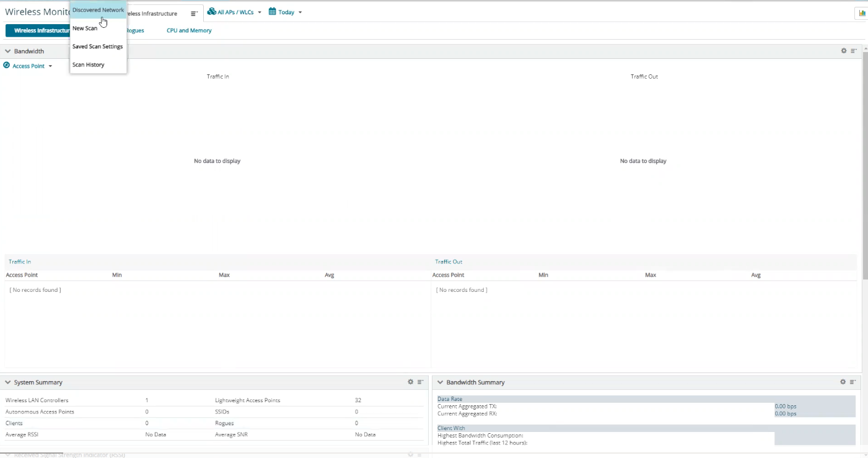Viewport: 868px width, 458px height.
Task: Click the bar chart icon at top right
Action: click(862, 13)
